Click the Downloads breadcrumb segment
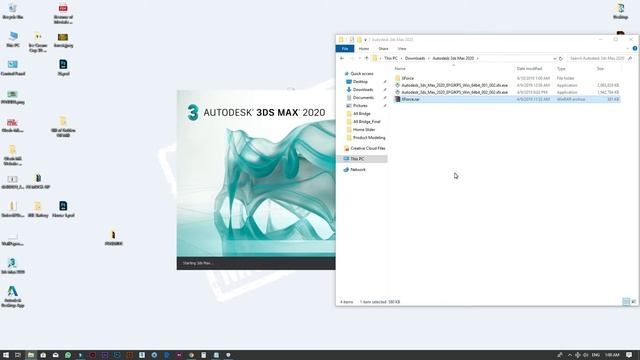Image resolution: width=640 pixels, height=360 pixels. coord(415,58)
